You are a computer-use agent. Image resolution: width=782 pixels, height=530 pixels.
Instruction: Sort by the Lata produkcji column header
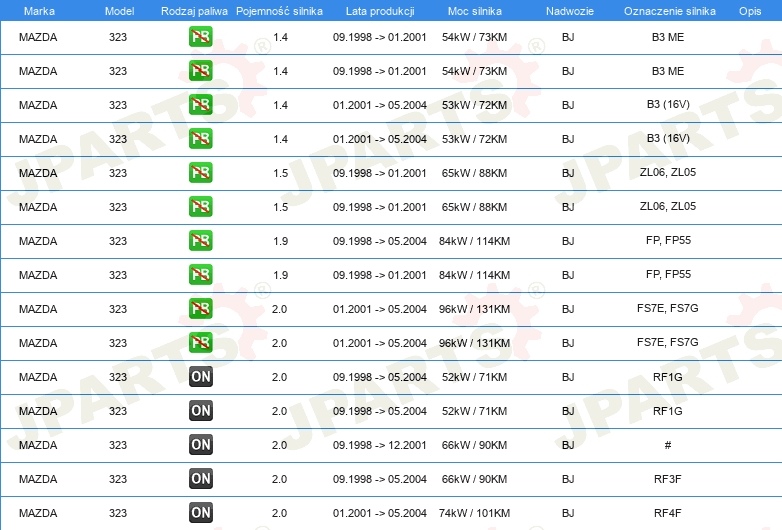click(x=379, y=10)
